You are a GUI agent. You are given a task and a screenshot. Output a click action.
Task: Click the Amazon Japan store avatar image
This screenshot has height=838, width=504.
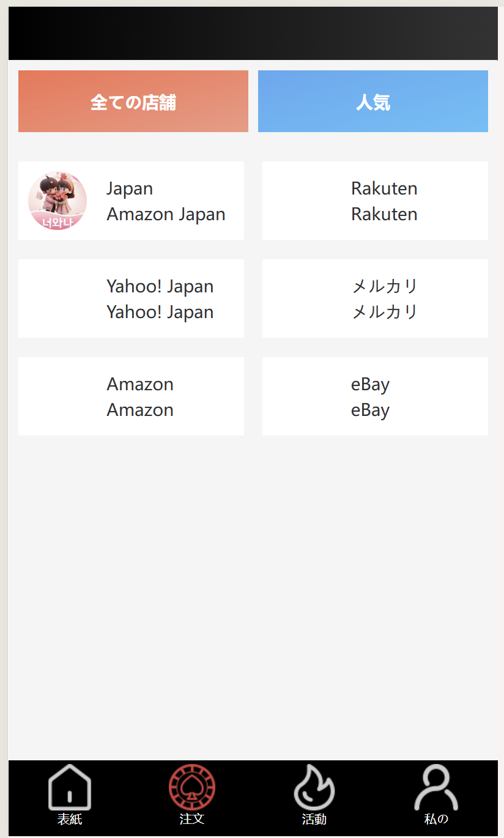pos(57,201)
